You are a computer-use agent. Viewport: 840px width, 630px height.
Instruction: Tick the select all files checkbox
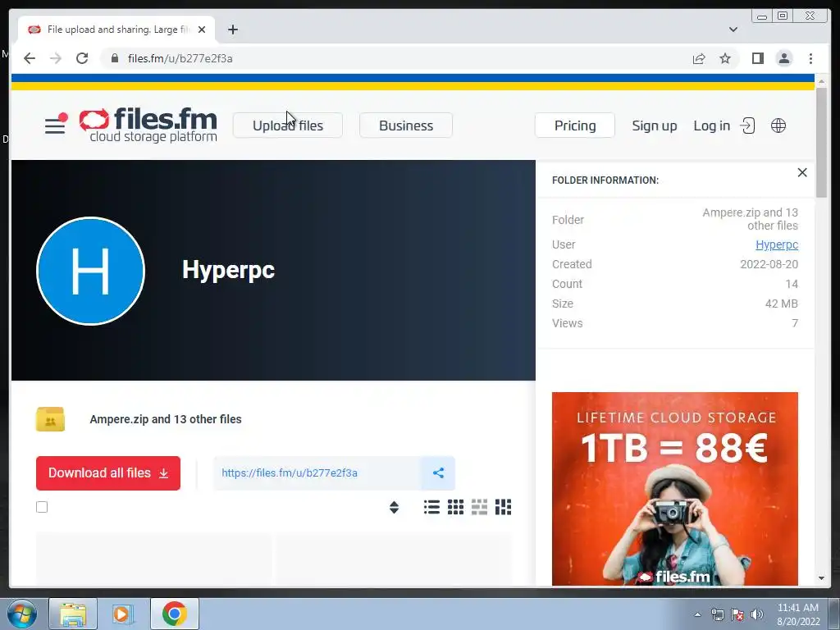(x=42, y=507)
